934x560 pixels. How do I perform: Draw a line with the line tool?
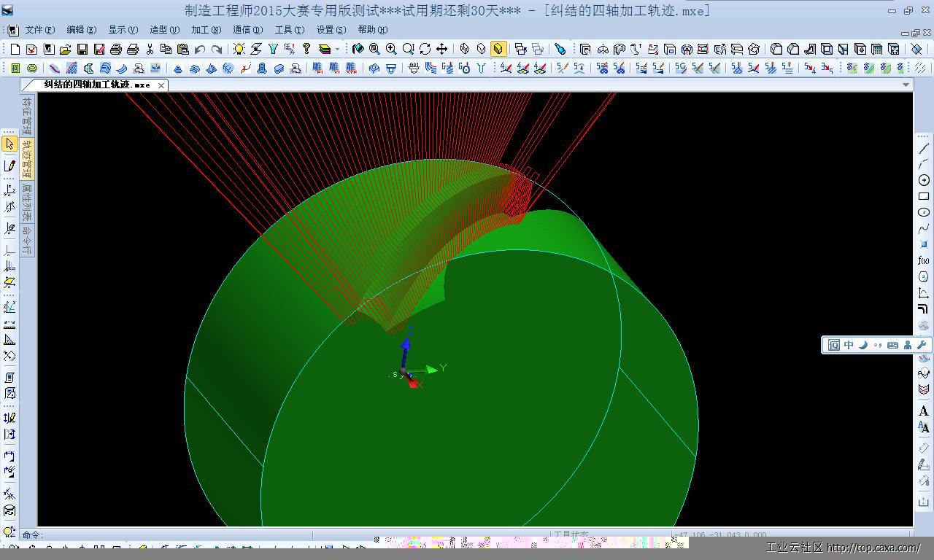coord(924,148)
